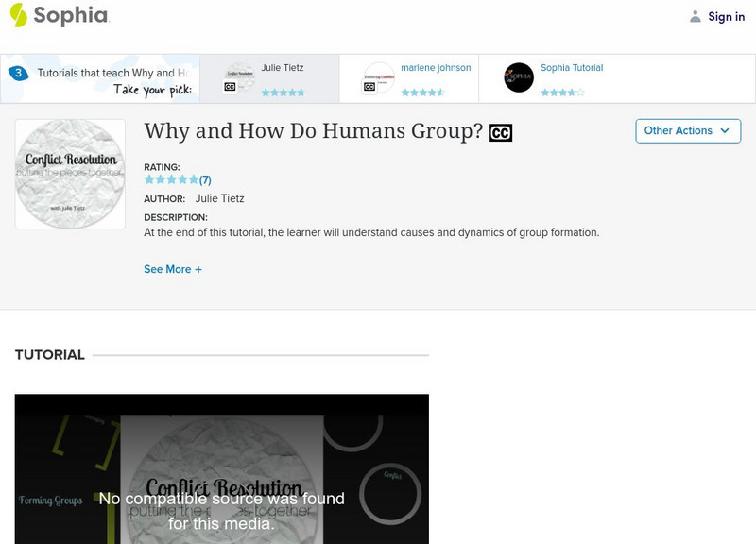Click star rating under marlene johnson tab
This screenshot has width=756, height=544.
(x=422, y=92)
